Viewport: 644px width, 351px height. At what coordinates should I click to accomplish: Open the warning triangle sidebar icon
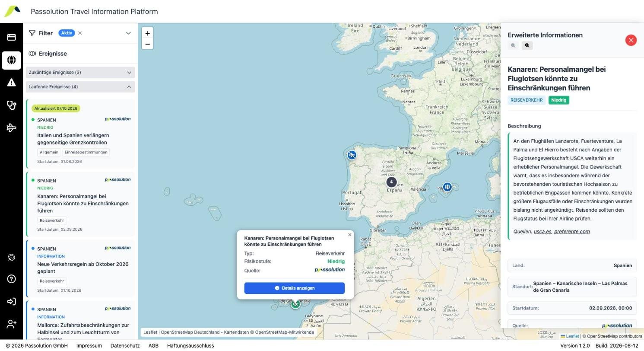coord(11,83)
